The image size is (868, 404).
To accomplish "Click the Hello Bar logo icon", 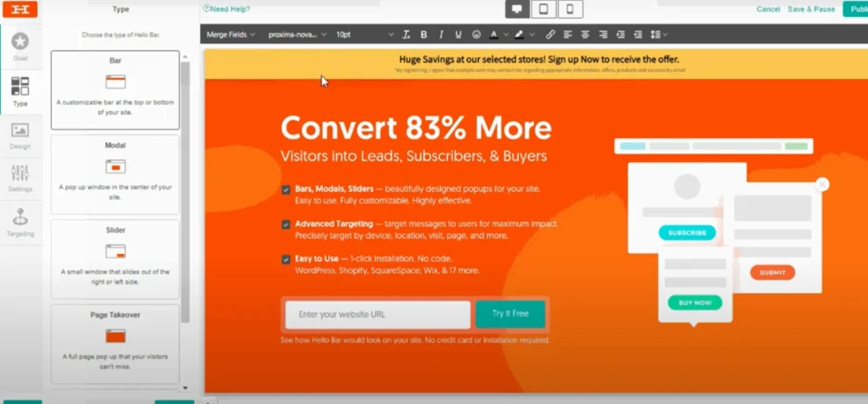I will pyautogui.click(x=20, y=8).
